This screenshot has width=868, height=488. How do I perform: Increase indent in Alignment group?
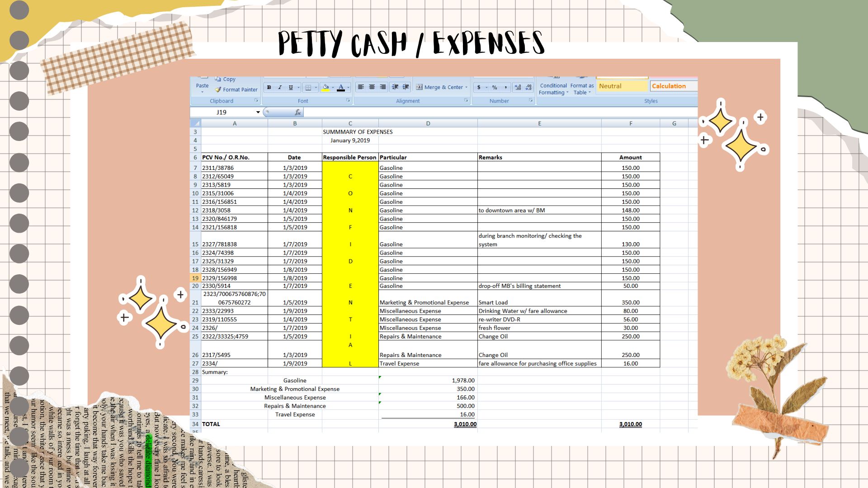pos(406,87)
